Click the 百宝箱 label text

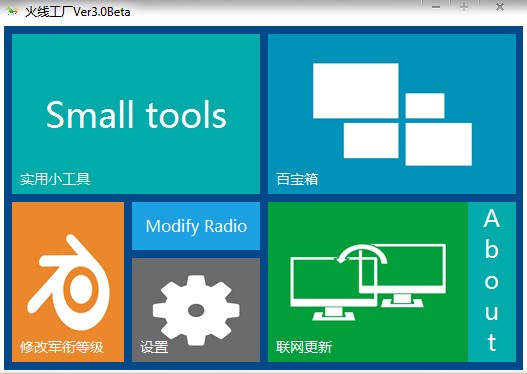[297, 179]
